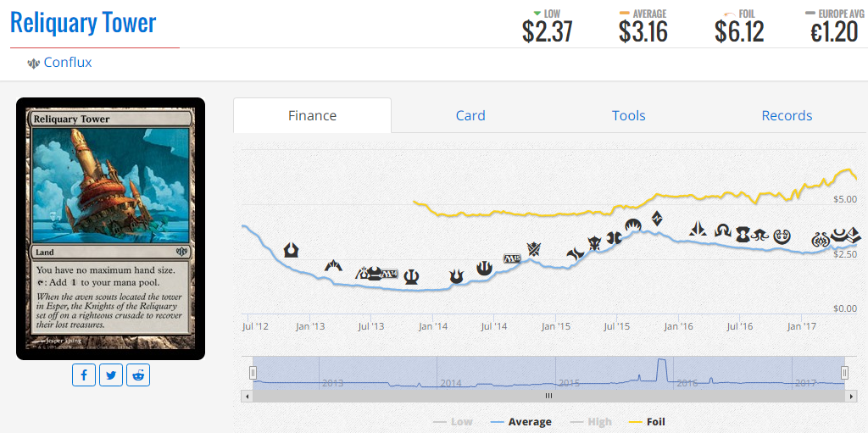The height and width of the screenshot is (433, 868).
Task: Toggle the High price series in legend
Action: tap(591, 422)
